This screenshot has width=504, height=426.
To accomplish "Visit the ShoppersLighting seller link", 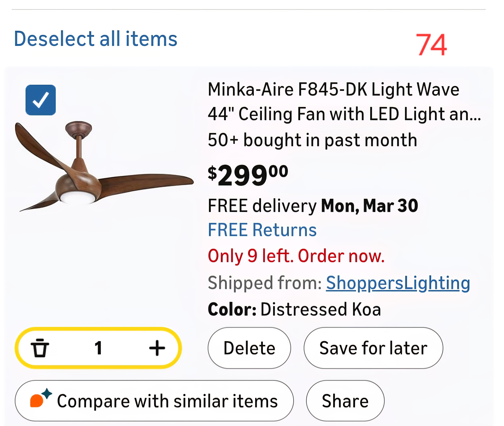I will click(398, 283).
